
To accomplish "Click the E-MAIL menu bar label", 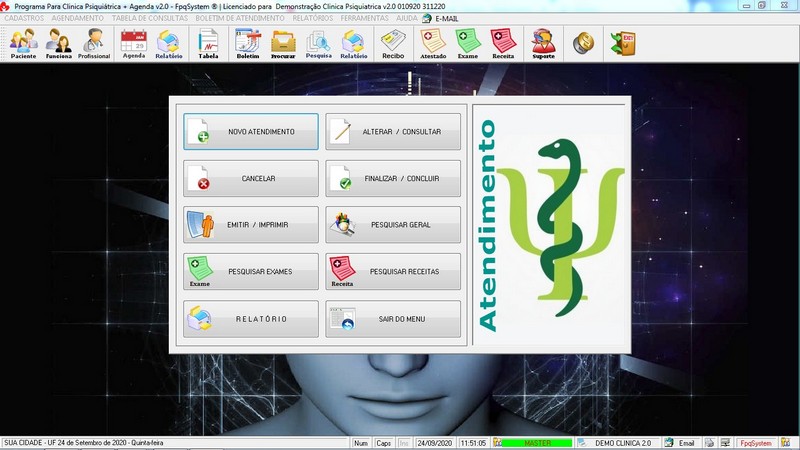I will (x=446, y=18).
